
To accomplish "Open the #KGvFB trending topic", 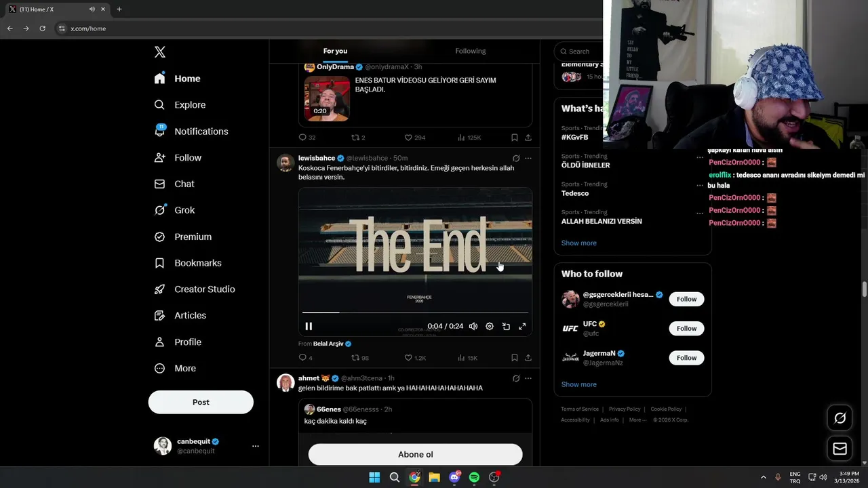I will coord(575,137).
